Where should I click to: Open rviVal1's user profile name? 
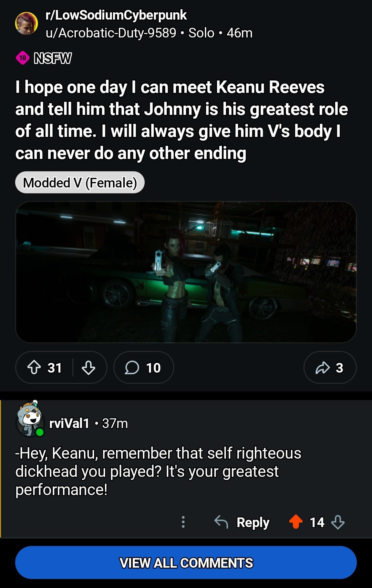click(69, 423)
